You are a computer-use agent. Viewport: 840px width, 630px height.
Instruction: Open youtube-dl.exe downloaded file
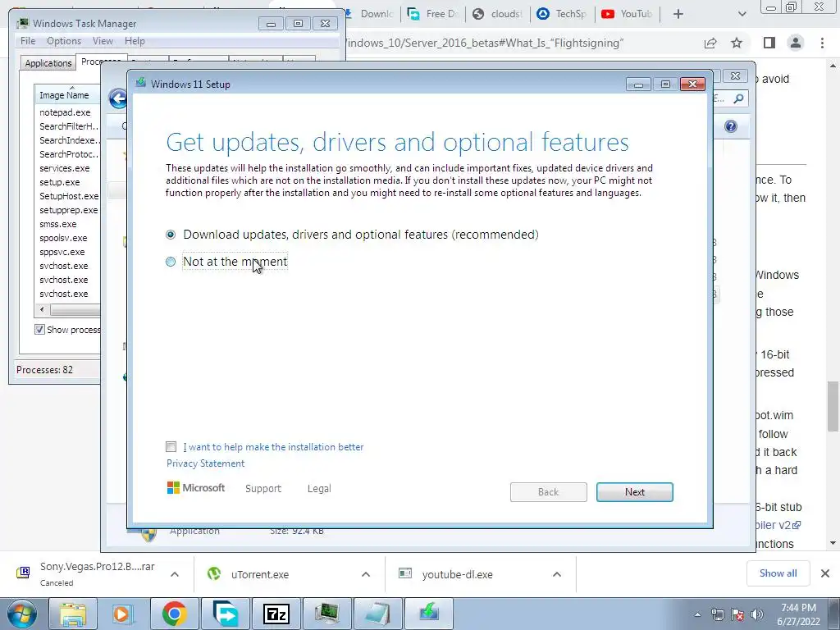pos(457,574)
